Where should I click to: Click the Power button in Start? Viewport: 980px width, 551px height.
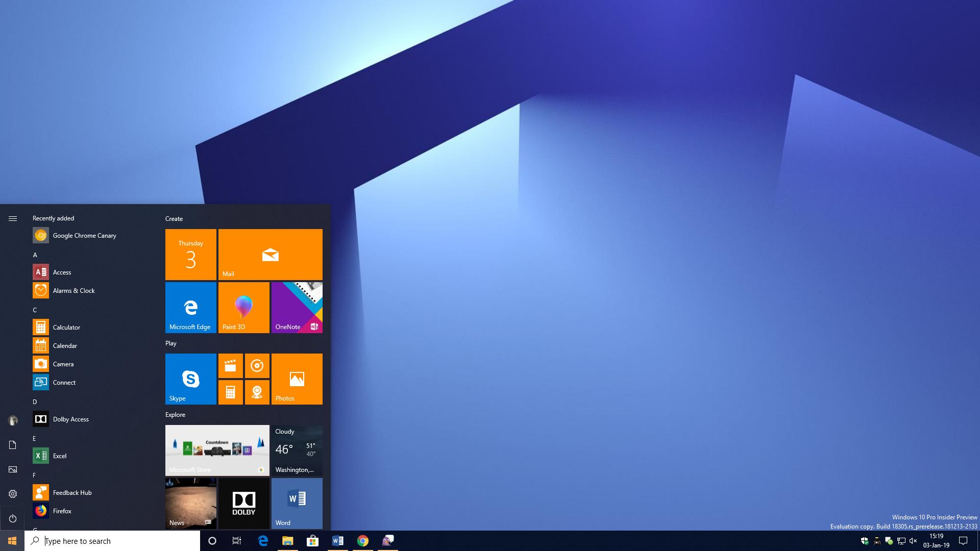[13, 518]
